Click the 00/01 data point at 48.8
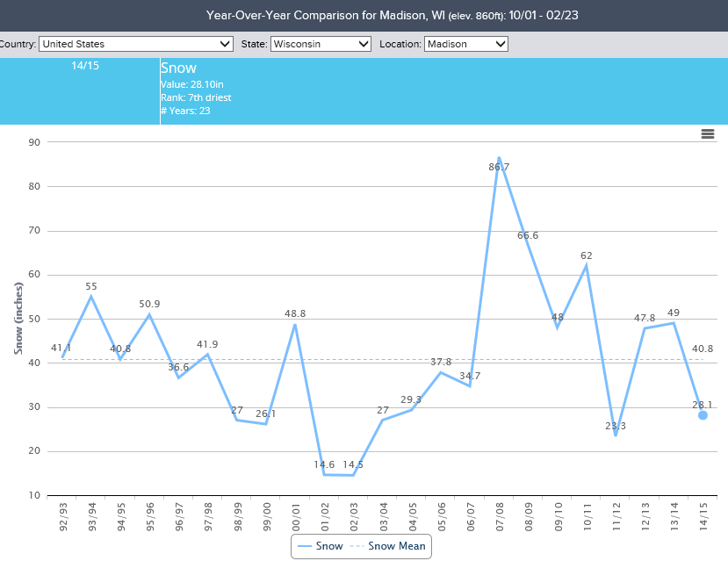Image resolution: width=728 pixels, height=561 pixels. 295,326
